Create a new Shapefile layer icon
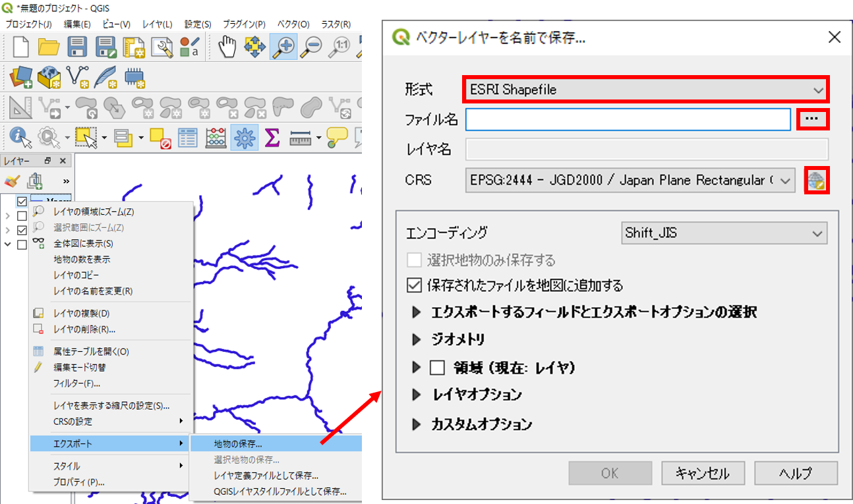Screen dimensions: 853x504 tap(78, 76)
